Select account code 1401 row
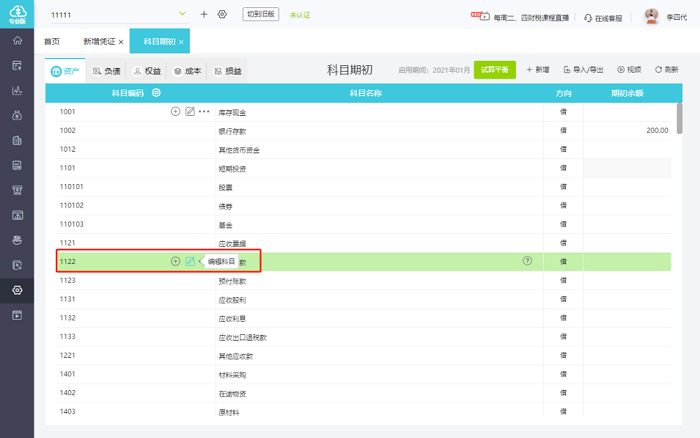The width and height of the screenshot is (700, 438). click(x=364, y=374)
